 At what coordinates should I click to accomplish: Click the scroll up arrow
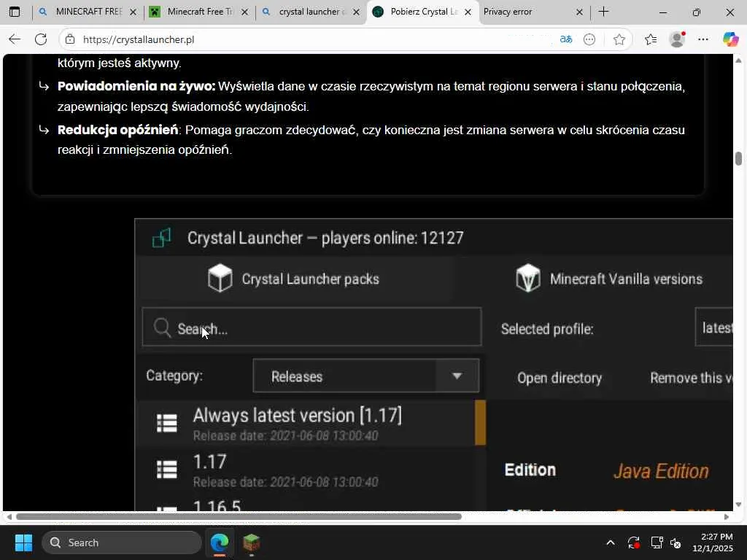738,61
